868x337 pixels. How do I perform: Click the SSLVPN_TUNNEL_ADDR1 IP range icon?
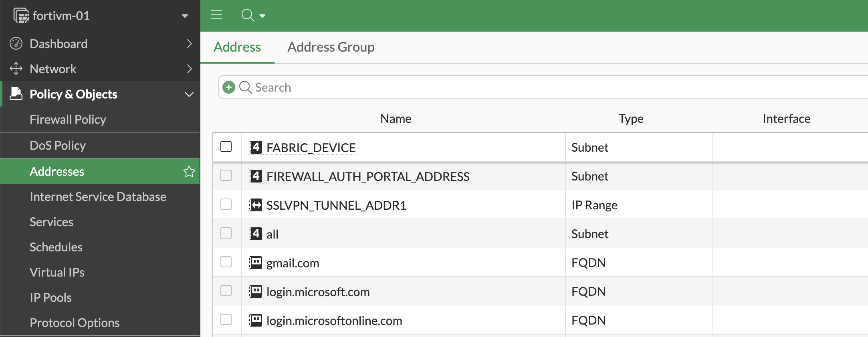pos(256,205)
